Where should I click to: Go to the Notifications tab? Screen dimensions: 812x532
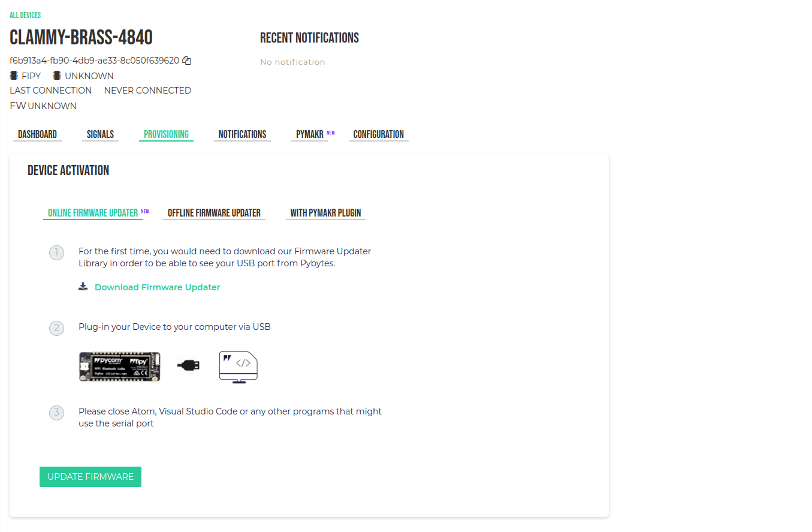[242, 134]
